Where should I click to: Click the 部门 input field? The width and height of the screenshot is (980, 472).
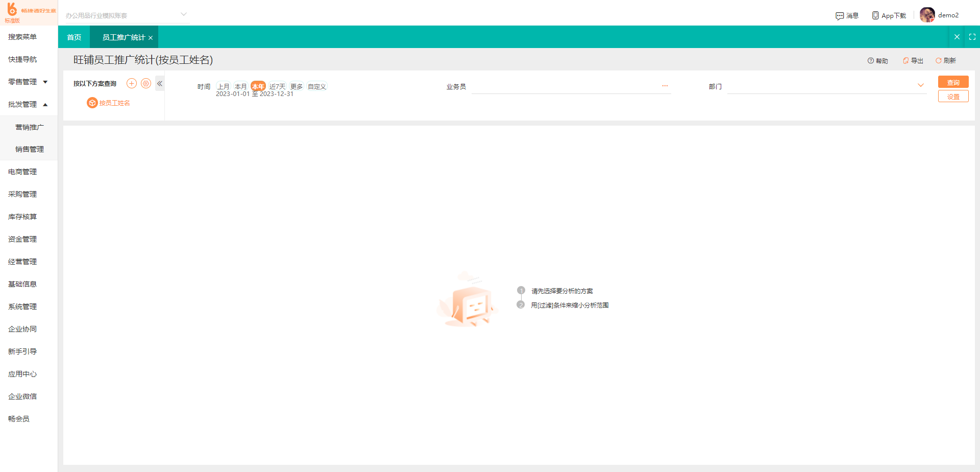pos(826,86)
